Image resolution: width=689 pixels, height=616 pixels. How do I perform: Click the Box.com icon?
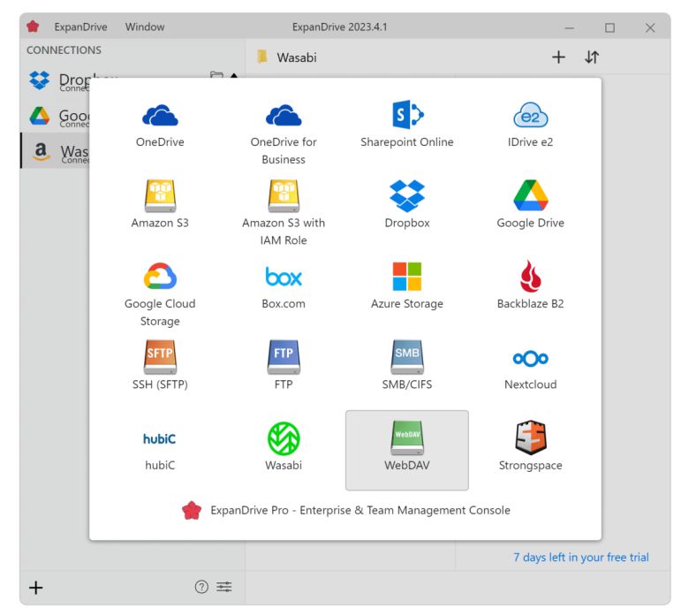(284, 277)
